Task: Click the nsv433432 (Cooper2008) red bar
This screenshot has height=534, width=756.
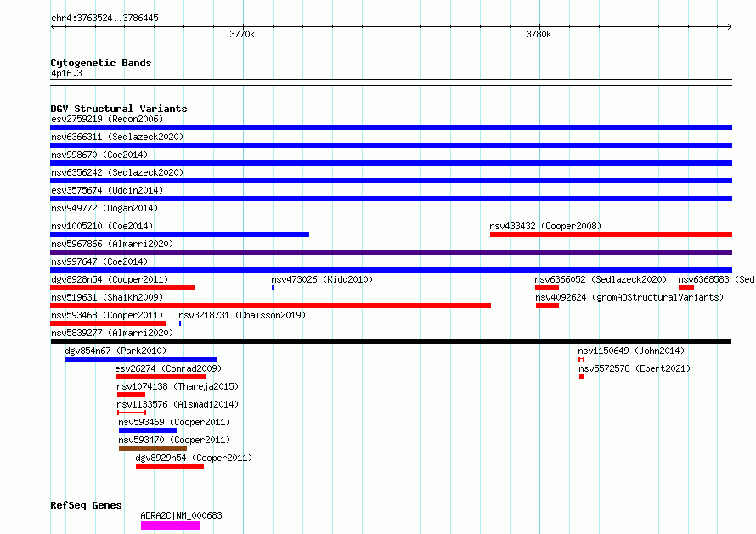Action: click(x=611, y=234)
